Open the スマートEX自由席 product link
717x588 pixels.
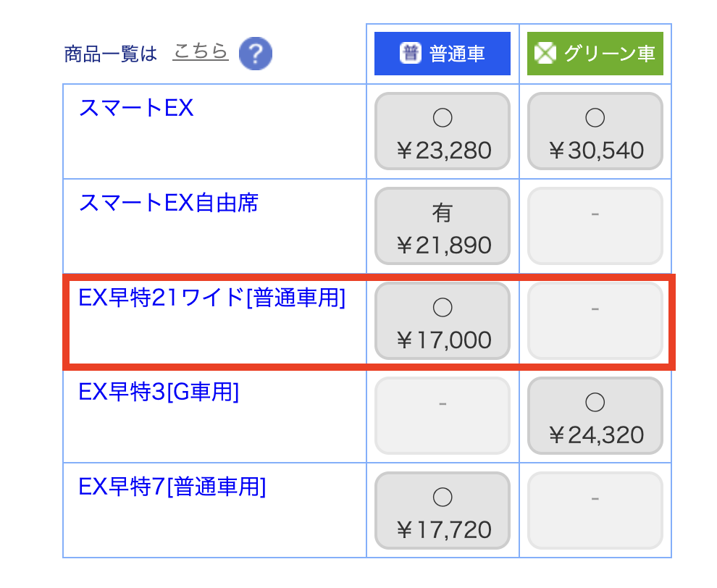(168, 203)
